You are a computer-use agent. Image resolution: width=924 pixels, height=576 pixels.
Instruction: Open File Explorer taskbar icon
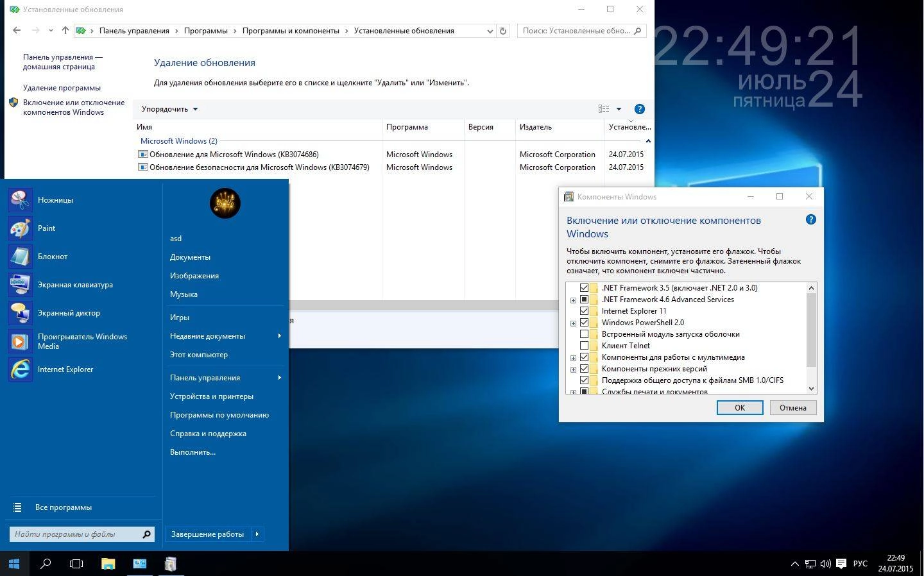tap(108, 564)
